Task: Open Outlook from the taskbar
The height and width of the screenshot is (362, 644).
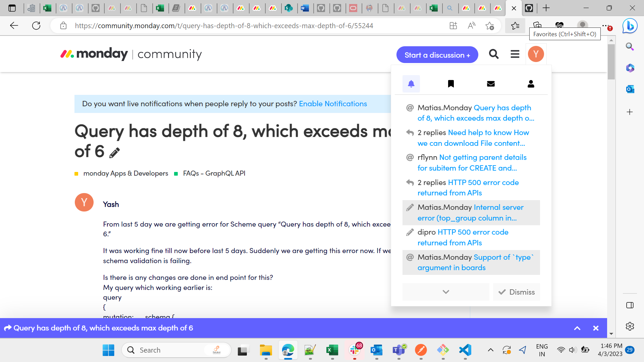Action: click(377, 350)
